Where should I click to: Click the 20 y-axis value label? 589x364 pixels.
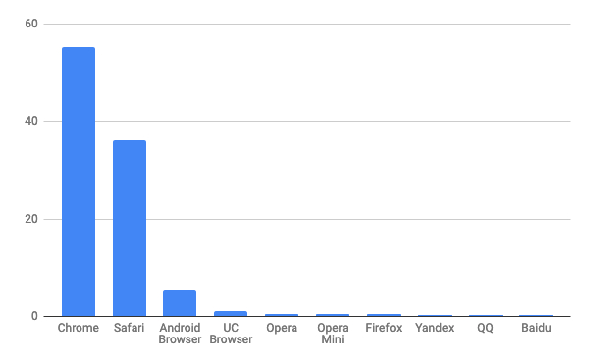31,219
